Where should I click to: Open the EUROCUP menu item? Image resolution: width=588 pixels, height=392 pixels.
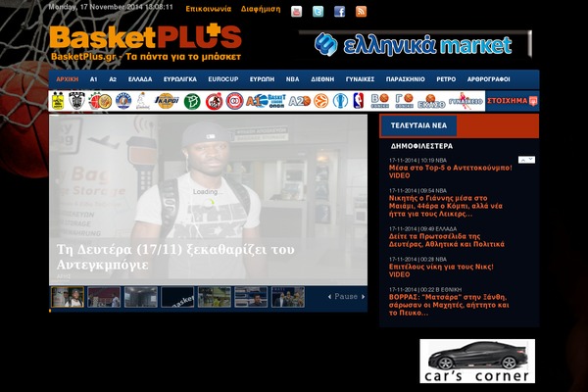pos(223,79)
